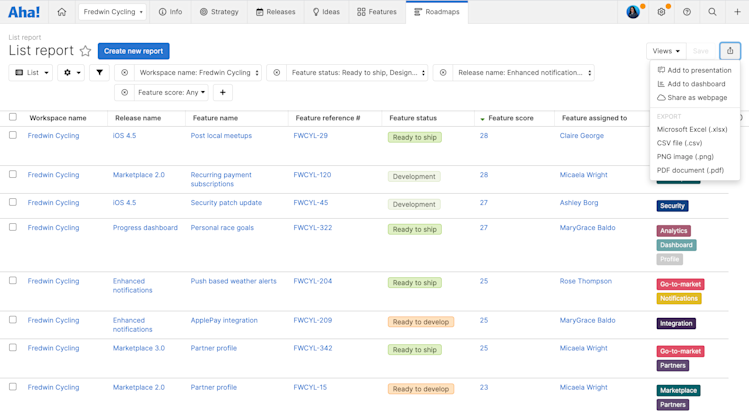Click the Aha! logo
The height and width of the screenshot is (413, 749).
tap(24, 12)
